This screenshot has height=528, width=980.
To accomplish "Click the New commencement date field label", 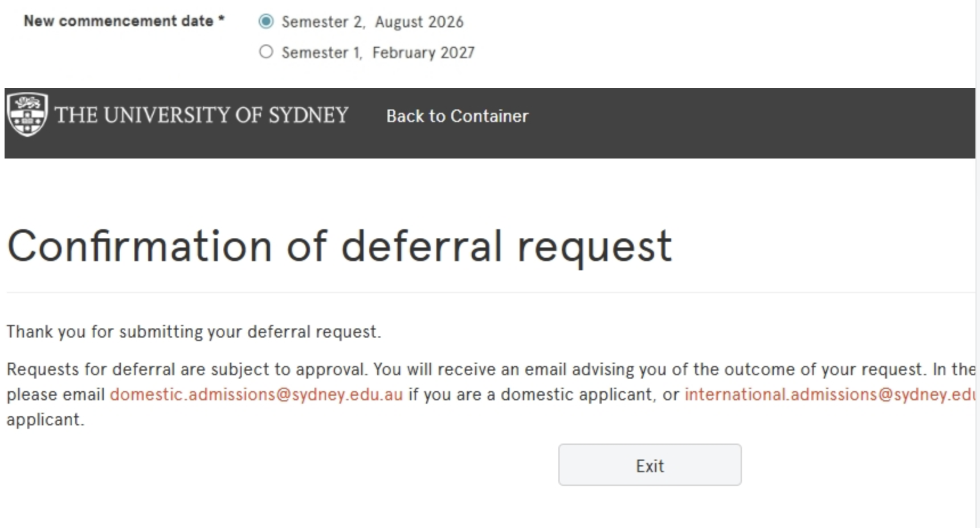I will click(118, 21).
